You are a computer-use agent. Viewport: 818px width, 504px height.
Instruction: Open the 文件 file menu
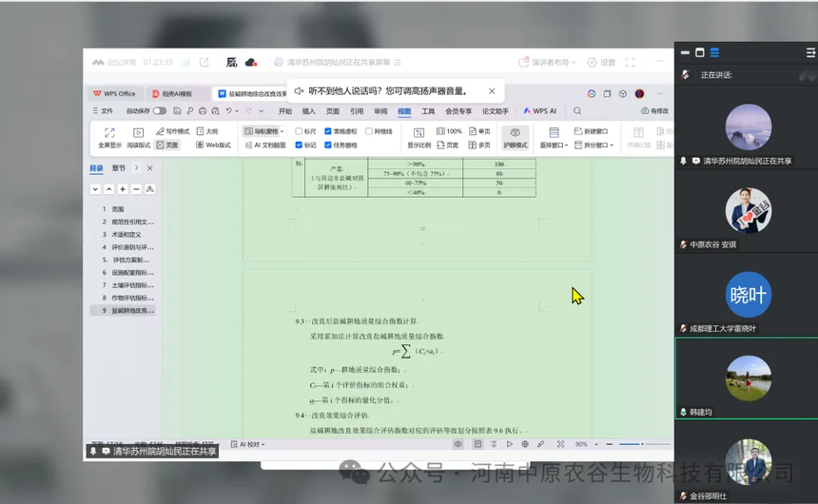(x=103, y=111)
